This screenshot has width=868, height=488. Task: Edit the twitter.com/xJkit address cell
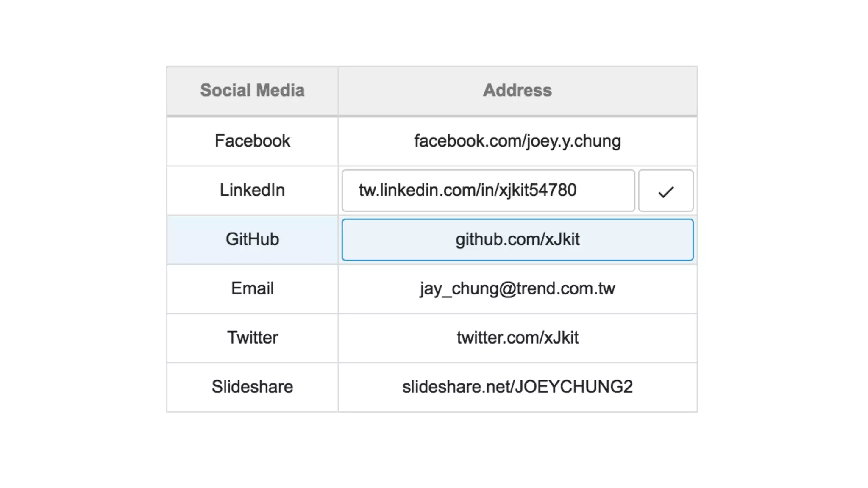[x=517, y=338]
